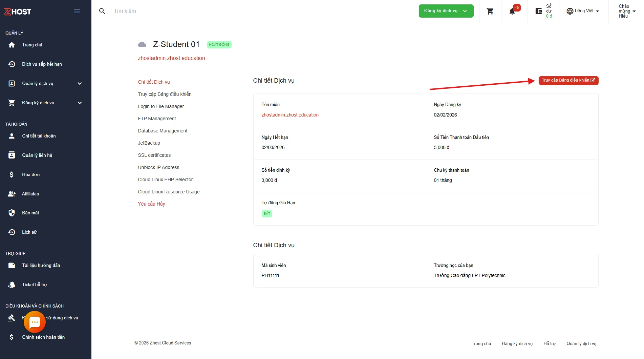Click the terms gavel icon
The image size is (644, 359).
tap(12, 318)
